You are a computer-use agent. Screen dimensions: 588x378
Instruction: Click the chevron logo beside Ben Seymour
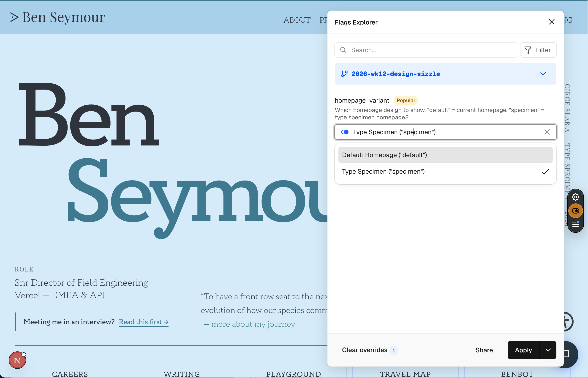(x=14, y=17)
